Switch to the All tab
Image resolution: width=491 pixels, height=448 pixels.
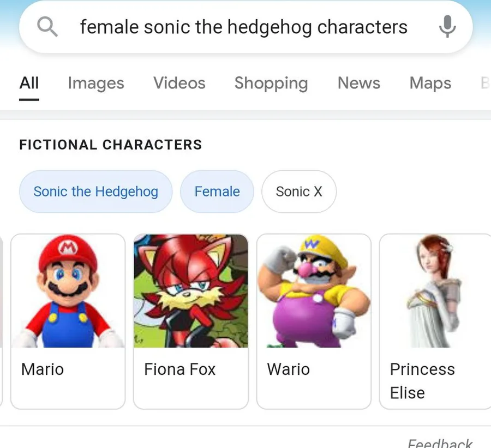point(29,83)
